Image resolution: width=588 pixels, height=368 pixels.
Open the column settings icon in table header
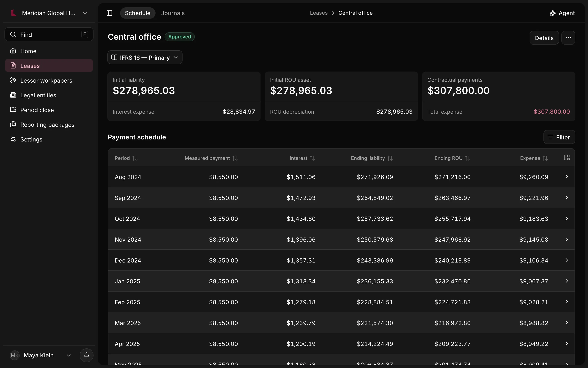click(567, 158)
